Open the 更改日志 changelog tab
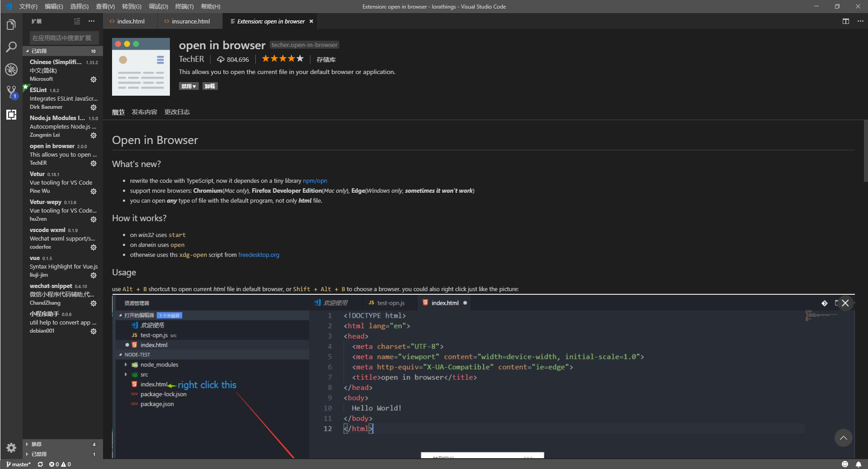Image resolution: width=868 pixels, height=469 pixels. pyautogui.click(x=177, y=112)
